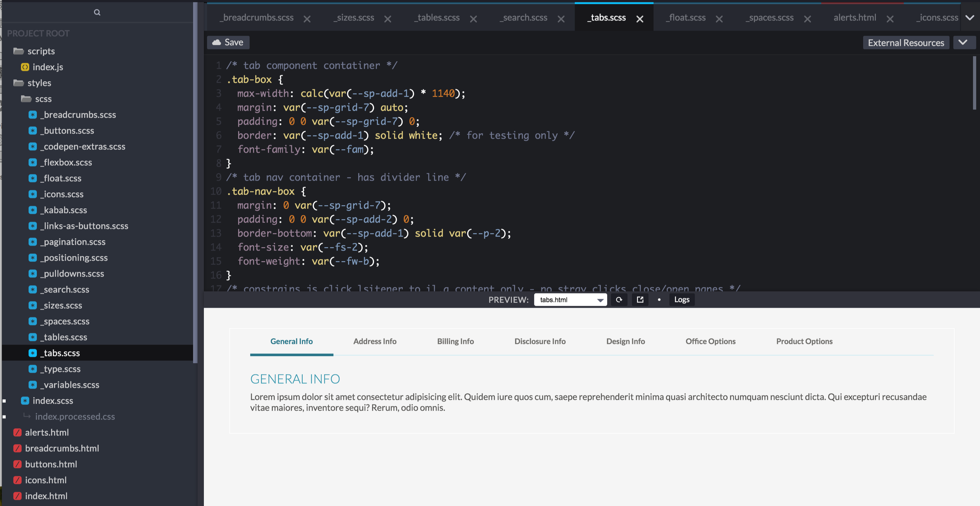The width and height of the screenshot is (980, 506).
Task: Collapse the scripts folder
Action: pos(18,51)
